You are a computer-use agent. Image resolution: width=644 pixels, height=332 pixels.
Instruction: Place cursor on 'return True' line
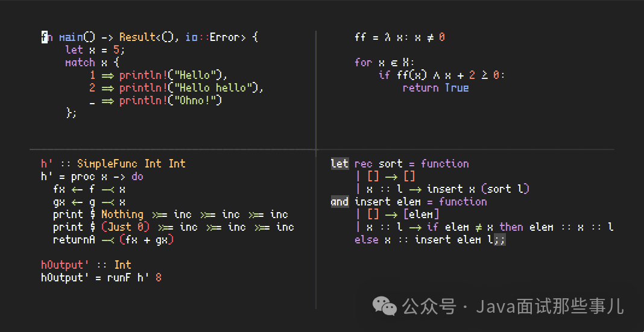tap(436, 88)
